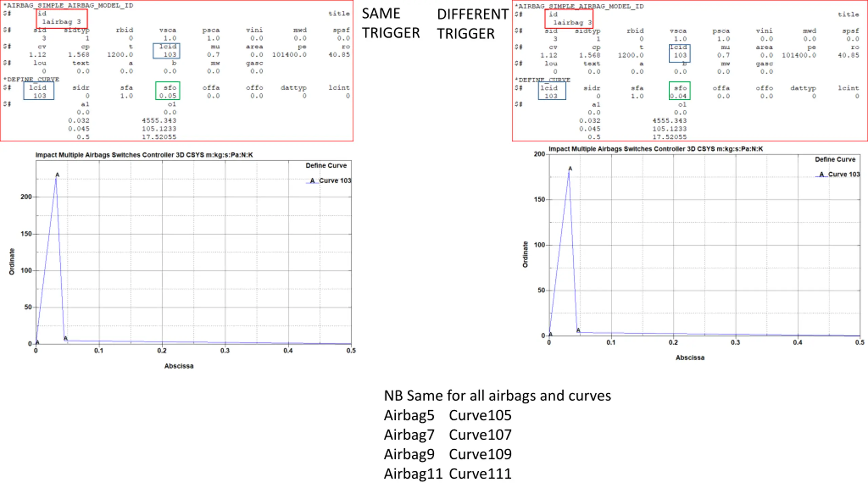Click peak marker A on left curve
Image resolution: width=868 pixels, height=488 pixels.
click(x=57, y=175)
